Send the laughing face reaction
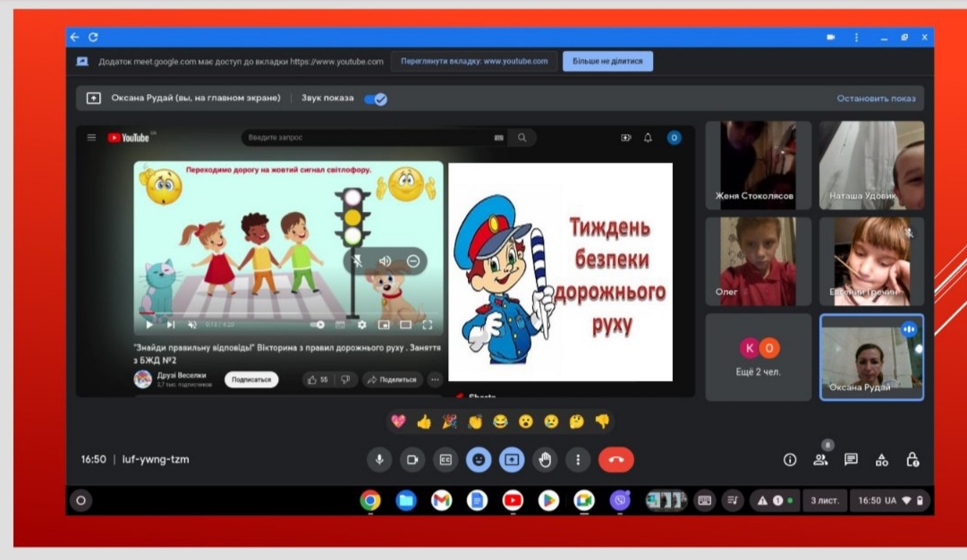The image size is (967, 560). pos(500,421)
